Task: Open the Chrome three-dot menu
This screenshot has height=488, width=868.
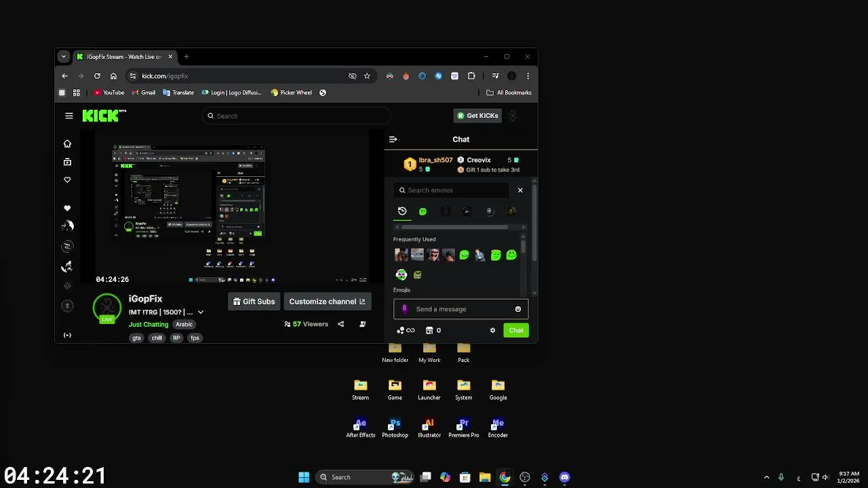Action: click(528, 76)
